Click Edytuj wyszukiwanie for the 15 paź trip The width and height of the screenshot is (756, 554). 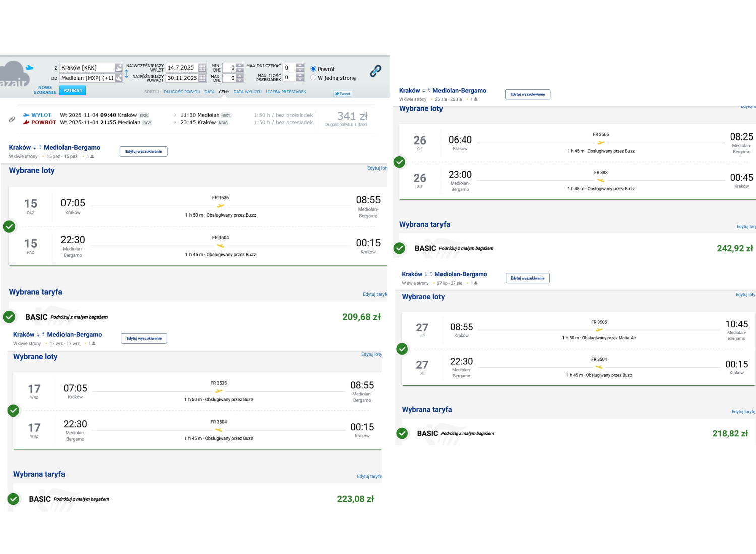click(x=144, y=151)
